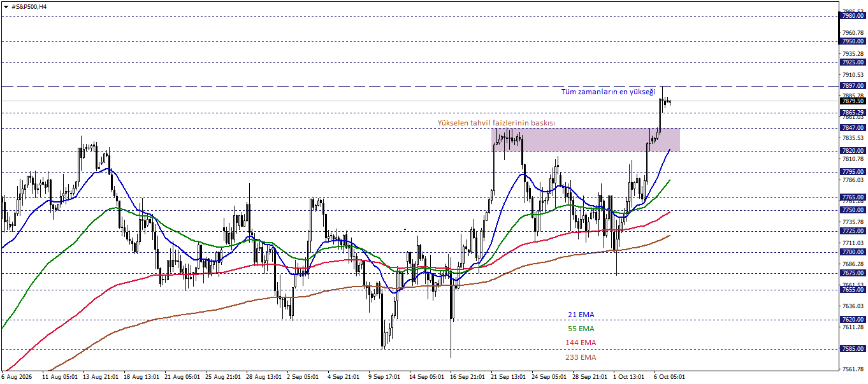Click the 9 Sep 17:01 time label

click(x=384, y=376)
